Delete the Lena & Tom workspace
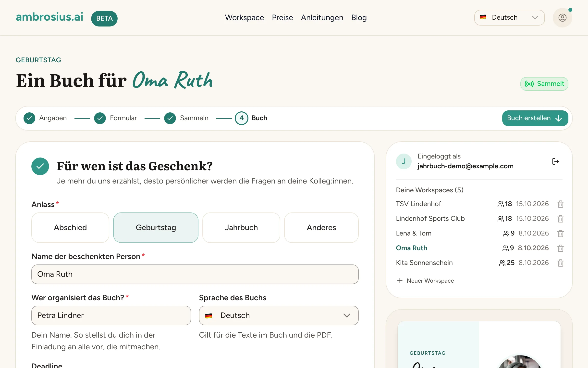The image size is (588, 368). [x=560, y=234]
